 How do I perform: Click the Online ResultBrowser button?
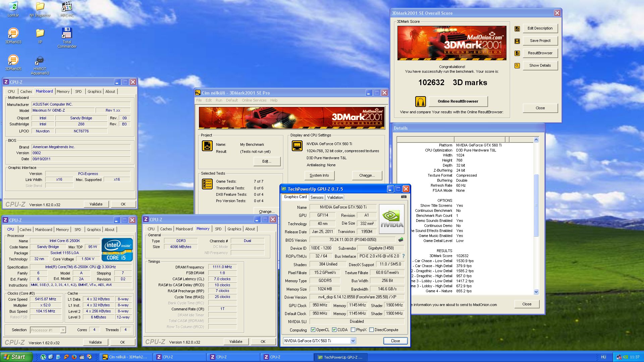click(x=458, y=101)
